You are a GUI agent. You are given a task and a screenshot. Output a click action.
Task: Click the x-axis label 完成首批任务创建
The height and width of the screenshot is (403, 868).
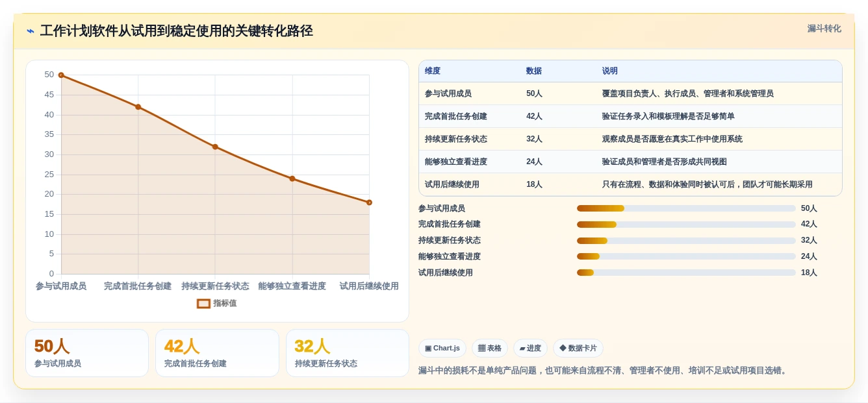[x=138, y=286]
